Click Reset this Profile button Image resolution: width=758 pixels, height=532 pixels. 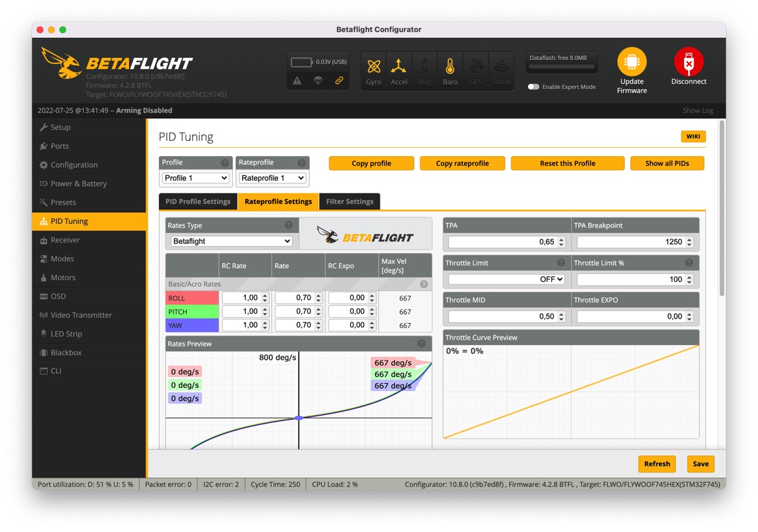[568, 164]
